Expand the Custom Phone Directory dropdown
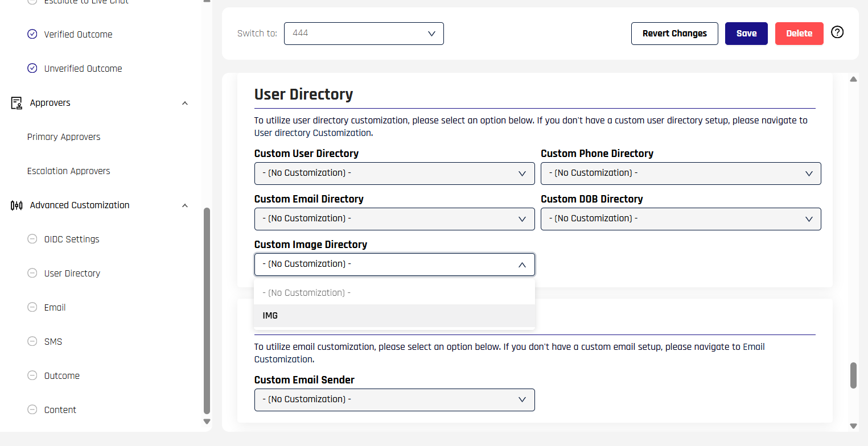Screen dimensions: 868x446 pos(680,174)
